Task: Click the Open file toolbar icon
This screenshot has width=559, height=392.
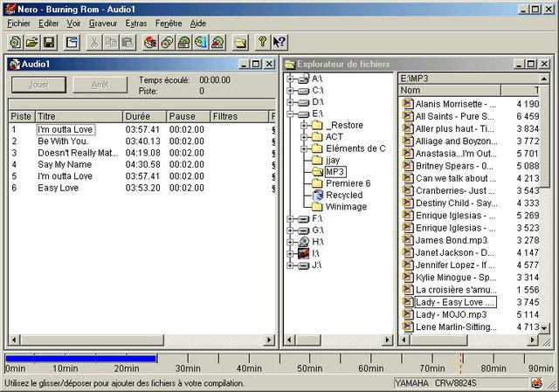Action: [x=32, y=43]
